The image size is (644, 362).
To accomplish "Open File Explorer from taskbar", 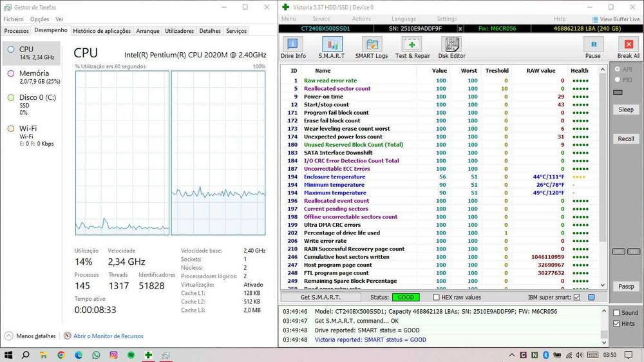I will pos(43,355).
